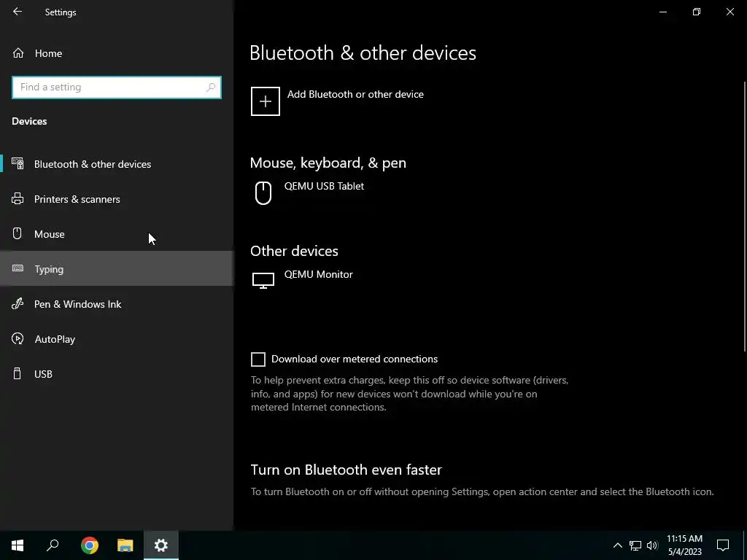Image resolution: width=747 pixels, height=560 pixels.
Task: Enable Download over metered connections checkbox
Action: pyautogui.click(x=258, y=359)
